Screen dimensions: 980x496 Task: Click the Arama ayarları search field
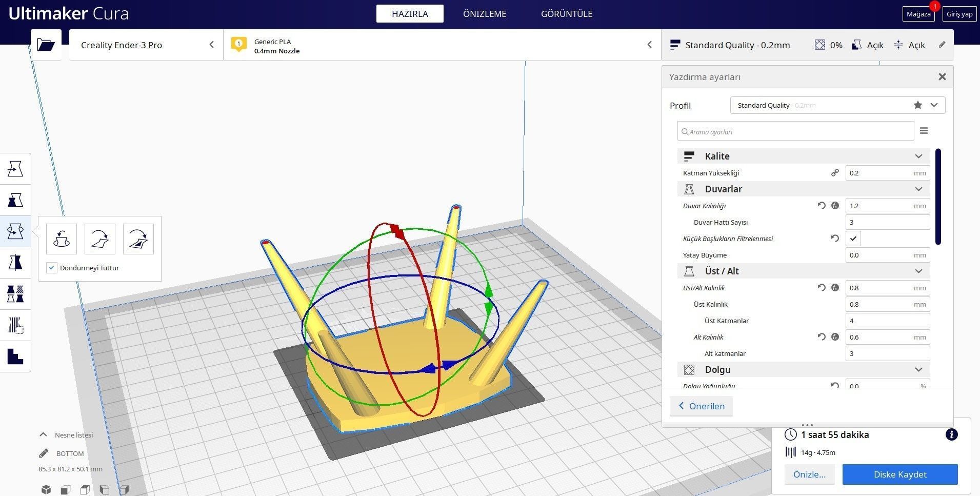[795, 131]
